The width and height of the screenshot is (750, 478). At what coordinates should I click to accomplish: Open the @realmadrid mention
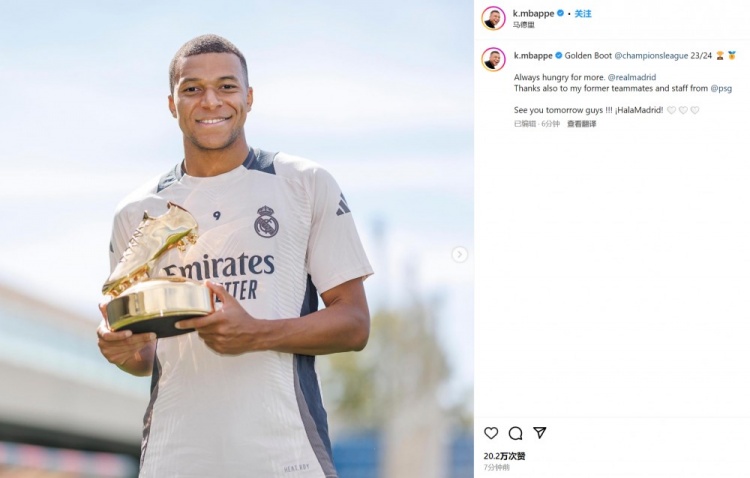pyautogui.click(x=632, y=77)
